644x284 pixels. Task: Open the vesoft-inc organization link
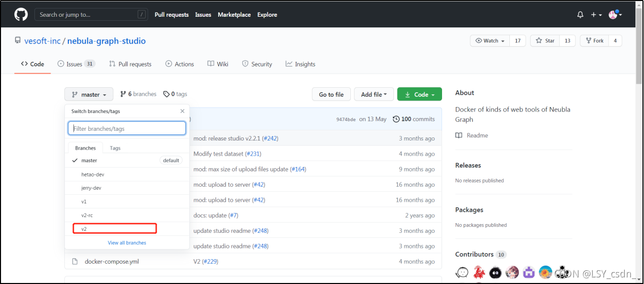42,41
